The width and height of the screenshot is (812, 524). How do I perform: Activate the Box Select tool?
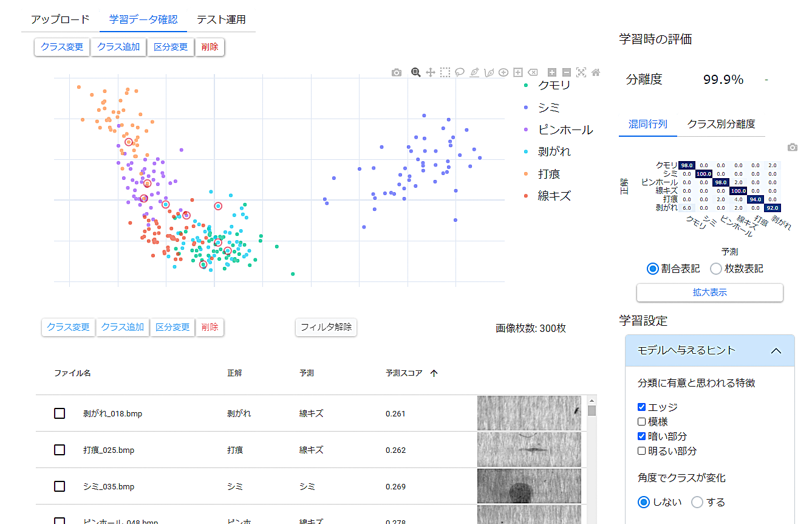445,72
